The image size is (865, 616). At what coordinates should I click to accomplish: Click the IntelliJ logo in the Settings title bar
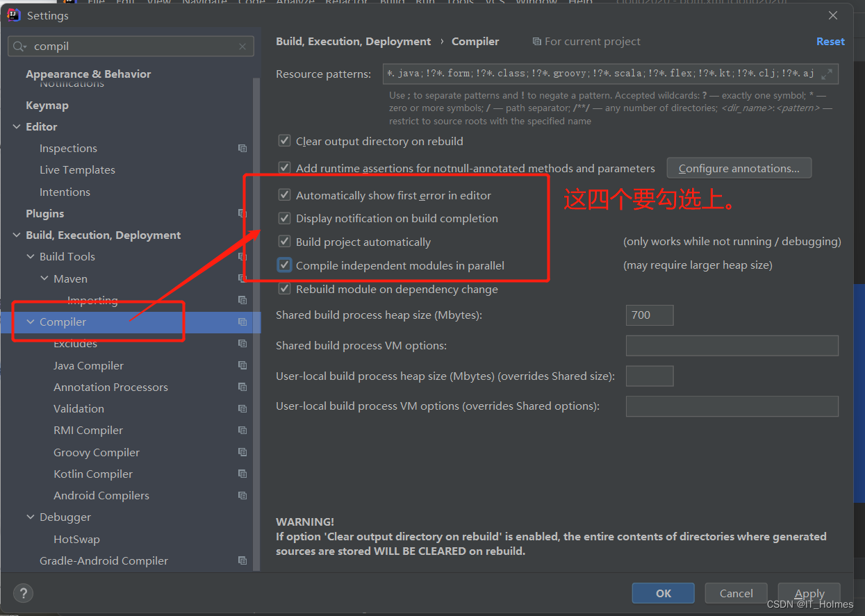click(14, 15)
